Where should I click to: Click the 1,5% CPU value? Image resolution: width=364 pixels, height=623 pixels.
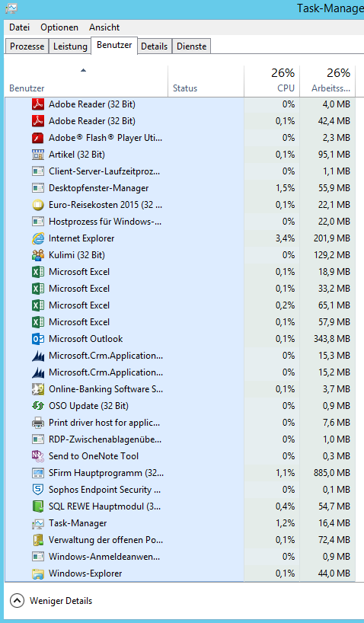285,188
